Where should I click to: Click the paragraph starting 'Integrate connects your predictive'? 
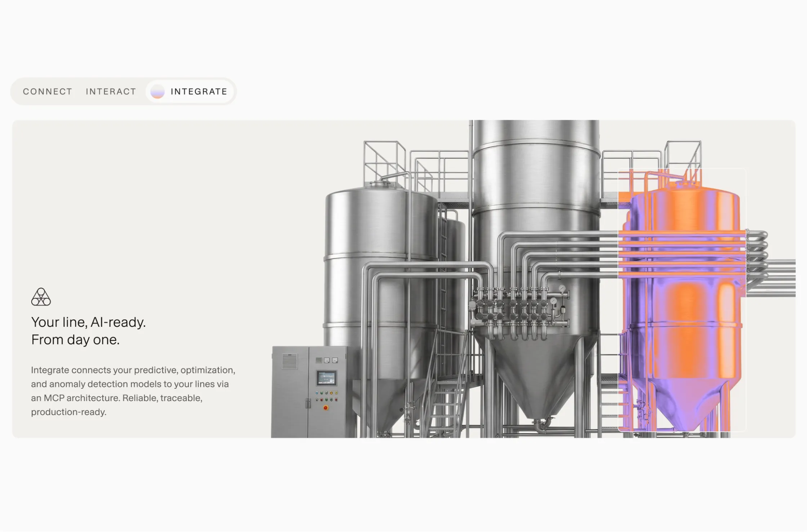click(133, 391)
